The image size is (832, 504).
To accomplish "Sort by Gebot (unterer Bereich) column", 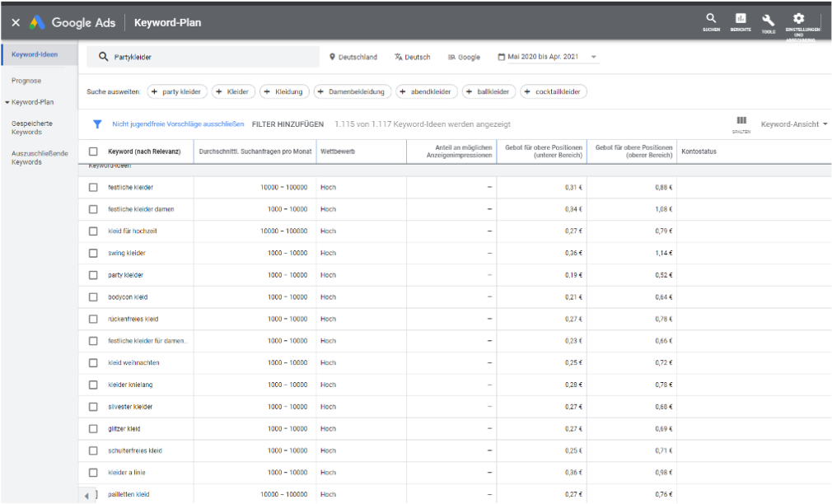I will pyautogui.click(x=544, y=152).
